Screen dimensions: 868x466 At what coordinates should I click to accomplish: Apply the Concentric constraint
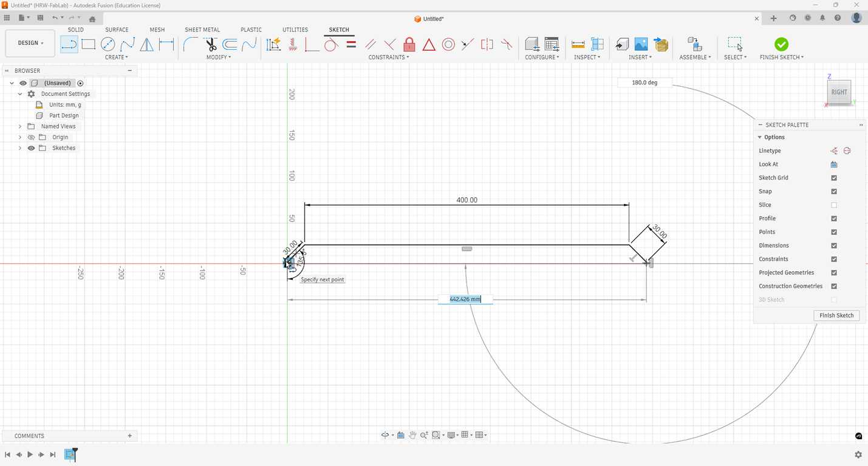pyautogui.click(x=448, y=44)
